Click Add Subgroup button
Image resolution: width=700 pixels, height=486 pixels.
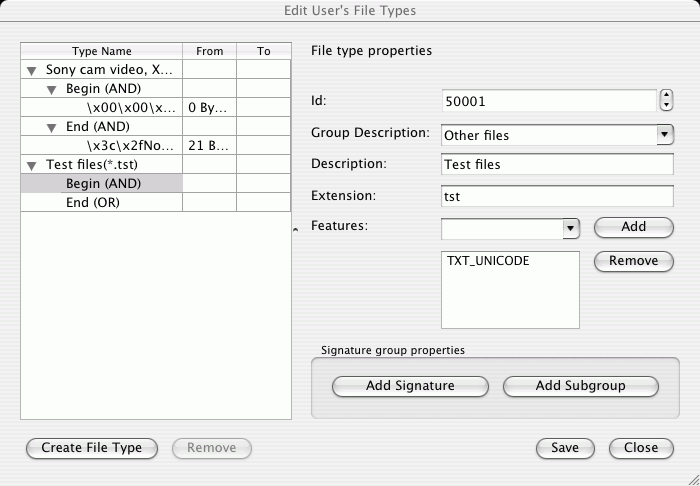[580, 386]
